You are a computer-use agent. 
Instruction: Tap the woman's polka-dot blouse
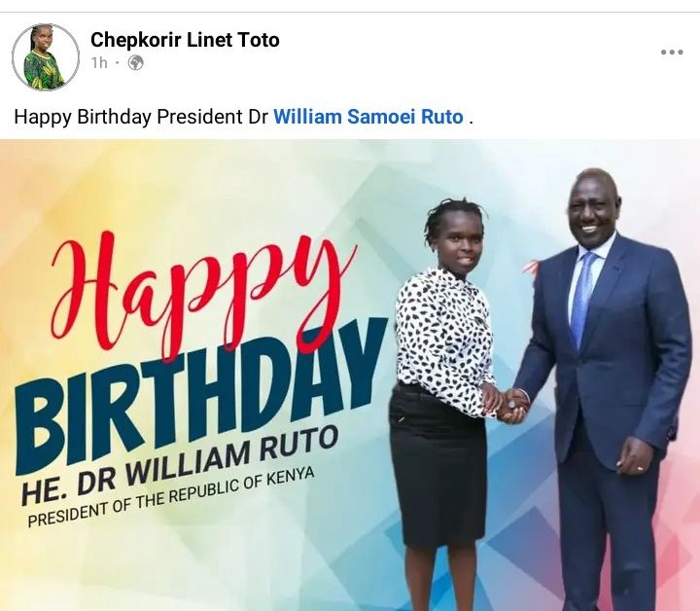442,340
